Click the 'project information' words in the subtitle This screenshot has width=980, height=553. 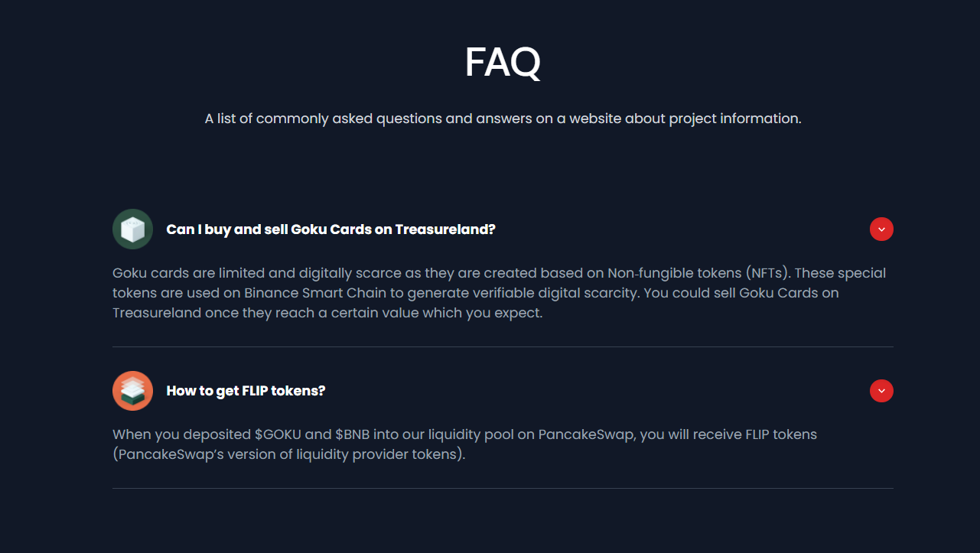(735, 119)
